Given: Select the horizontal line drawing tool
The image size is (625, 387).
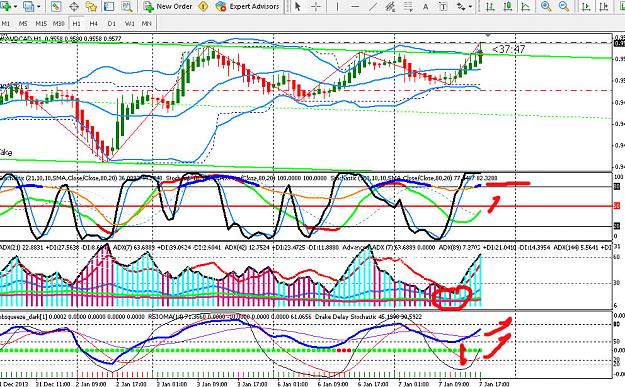Looking at the screenshot, I should (x=355, y=6).
